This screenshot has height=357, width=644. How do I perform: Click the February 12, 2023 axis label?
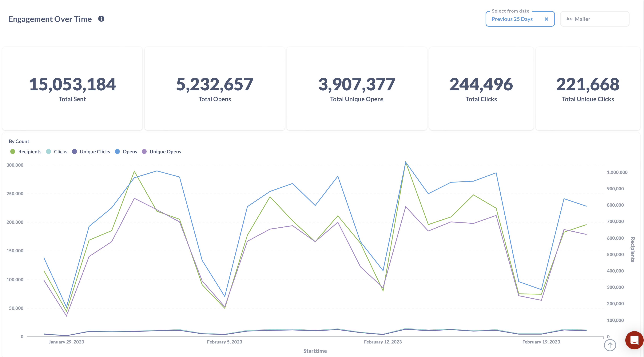click(383, 342)
